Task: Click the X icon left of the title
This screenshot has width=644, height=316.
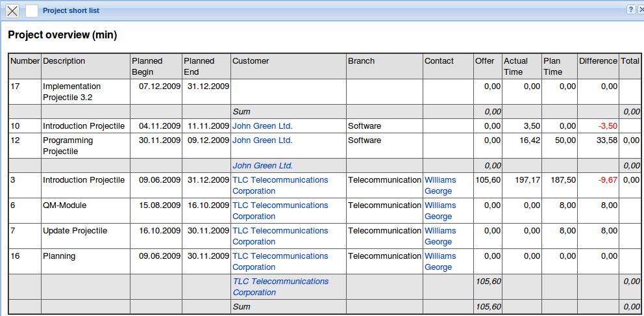Action: click(x=12, y=11)
